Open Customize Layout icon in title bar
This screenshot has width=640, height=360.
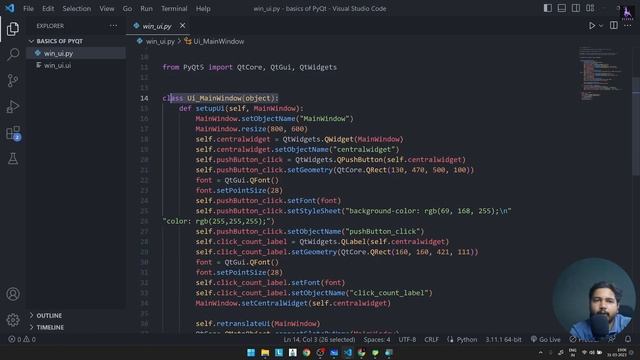(590, 8)
